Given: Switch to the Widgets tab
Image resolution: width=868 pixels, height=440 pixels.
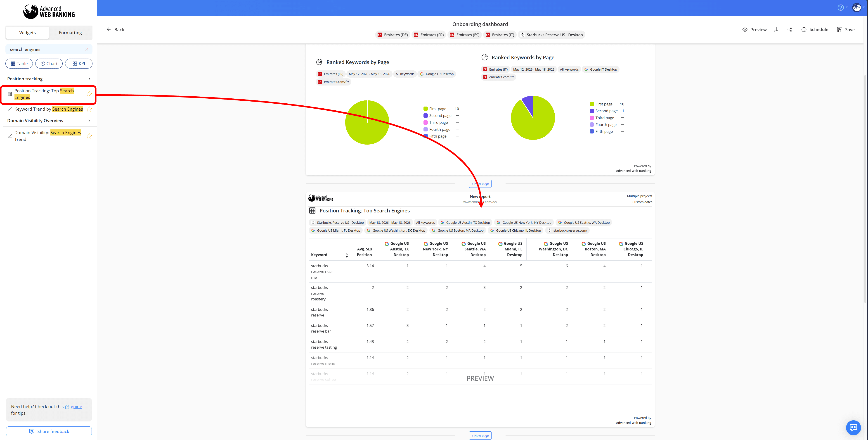Looking at the screenshot, I should coord(27,33).
